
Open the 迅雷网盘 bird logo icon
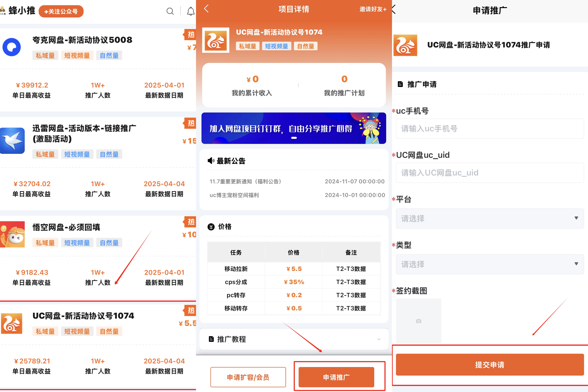coord(12,141)
